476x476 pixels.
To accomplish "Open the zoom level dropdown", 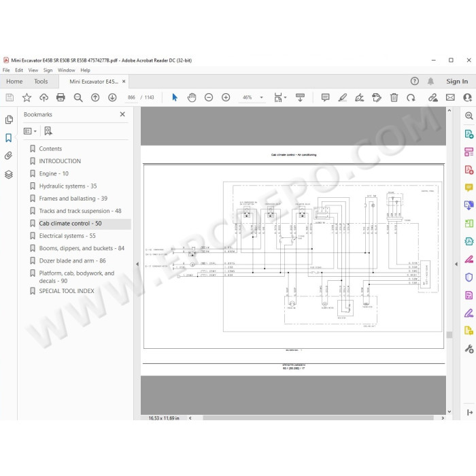I will (x=261, y=97).
